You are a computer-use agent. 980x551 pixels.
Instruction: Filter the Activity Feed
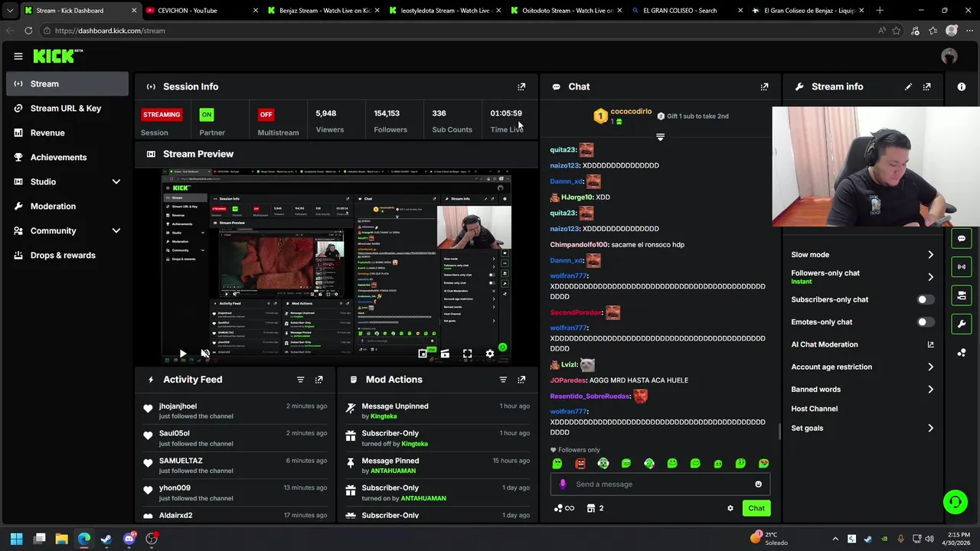(300, 380)
